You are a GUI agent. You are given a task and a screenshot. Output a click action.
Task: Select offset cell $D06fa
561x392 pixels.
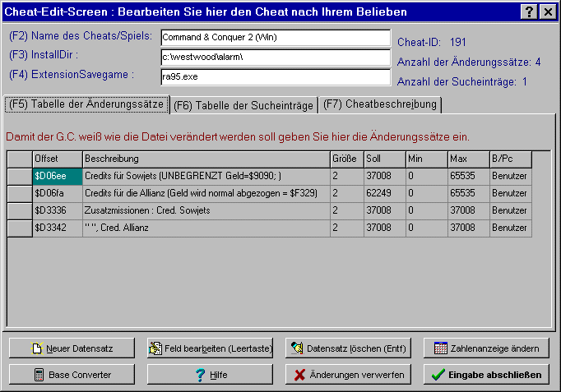coord(58,193)
